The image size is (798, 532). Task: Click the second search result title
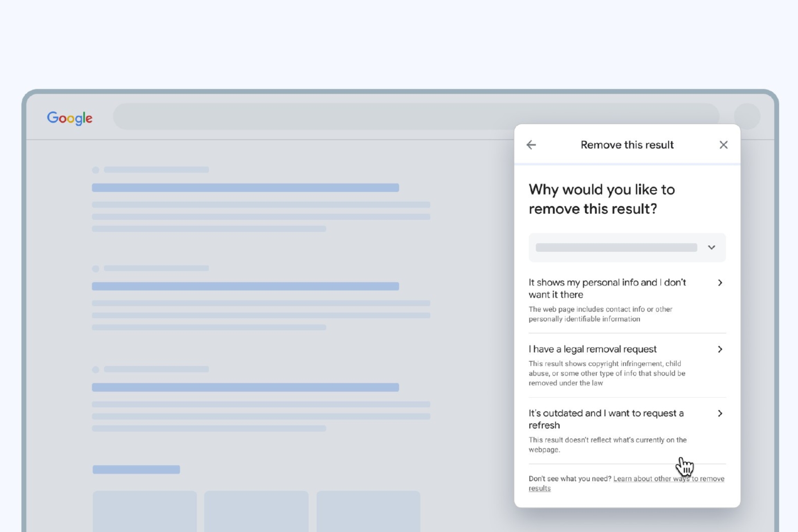click(x=245, y=286)
